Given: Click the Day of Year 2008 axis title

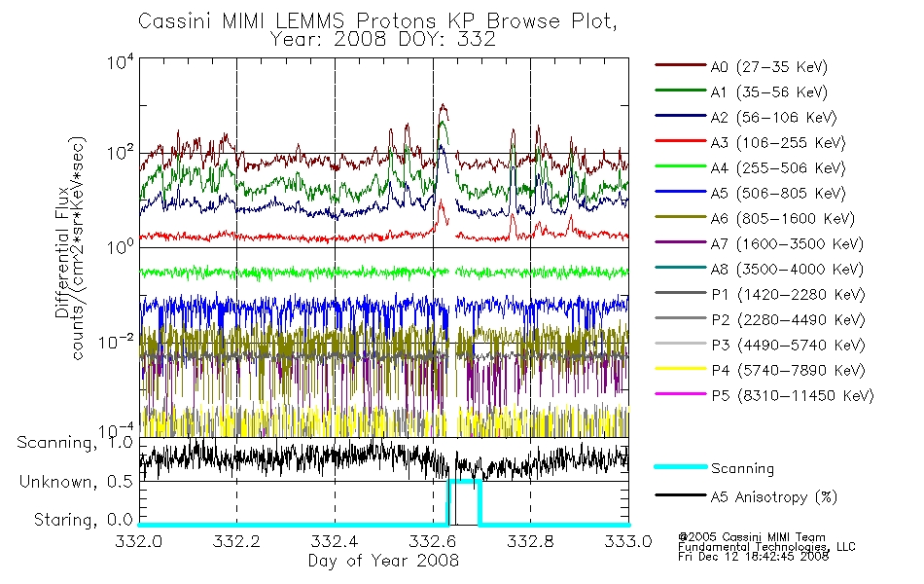Looking at the screenshot, I should click(x=383, y=561).
